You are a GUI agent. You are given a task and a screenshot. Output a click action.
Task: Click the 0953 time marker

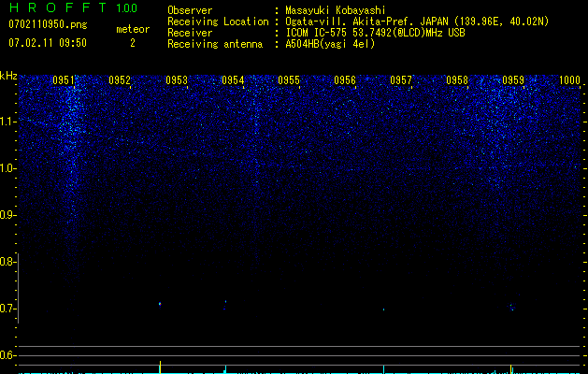pyautogui.click(x=177, y=80)
